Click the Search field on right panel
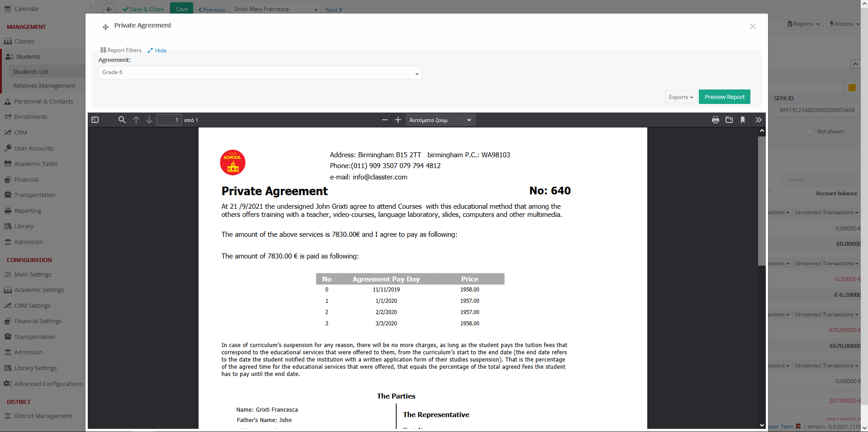The width and height of the screenshot is (868, 432). 819,179
